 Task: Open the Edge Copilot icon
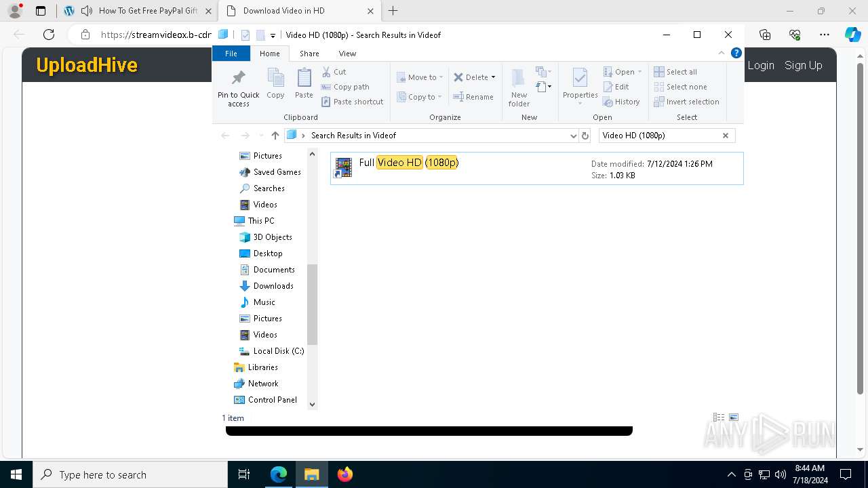click(852, 35)
